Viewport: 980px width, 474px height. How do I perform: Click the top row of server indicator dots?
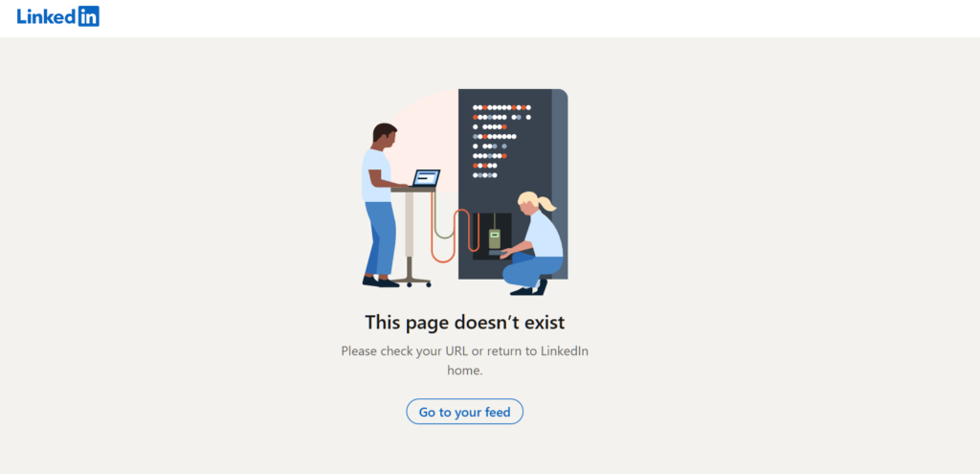501,107
